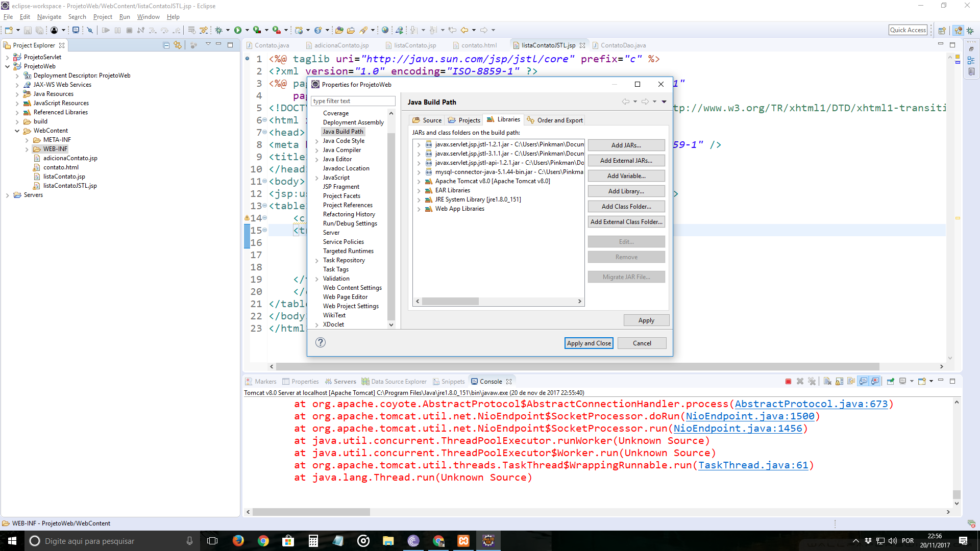Expand the Apache Tomcat v8.0 library entry
The image size is (980, 551).
click(419, 182)
